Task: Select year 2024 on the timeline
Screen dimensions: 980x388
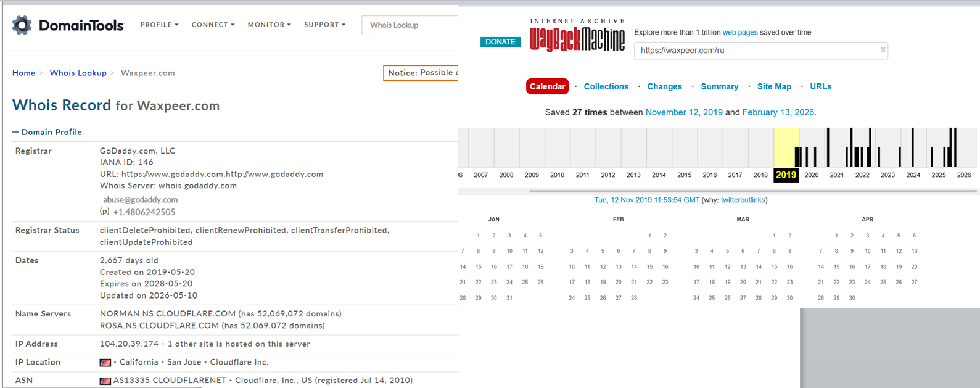Action: 913,175
